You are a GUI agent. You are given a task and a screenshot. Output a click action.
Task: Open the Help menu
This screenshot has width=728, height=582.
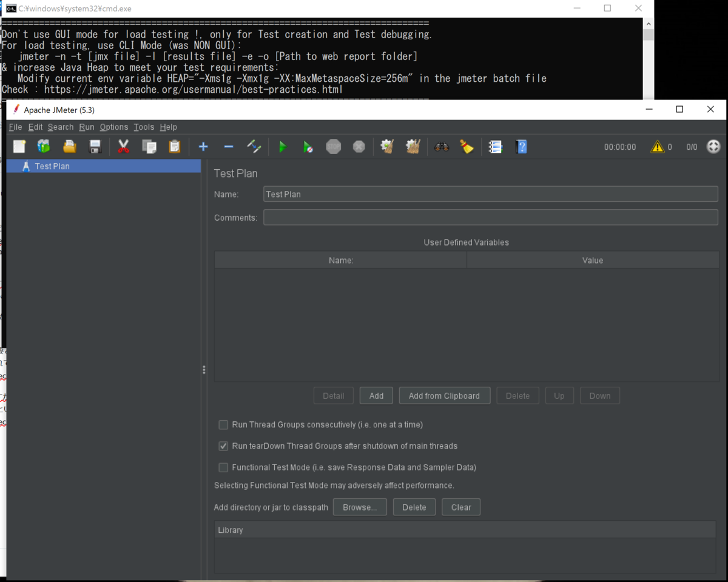click(169, 127)
